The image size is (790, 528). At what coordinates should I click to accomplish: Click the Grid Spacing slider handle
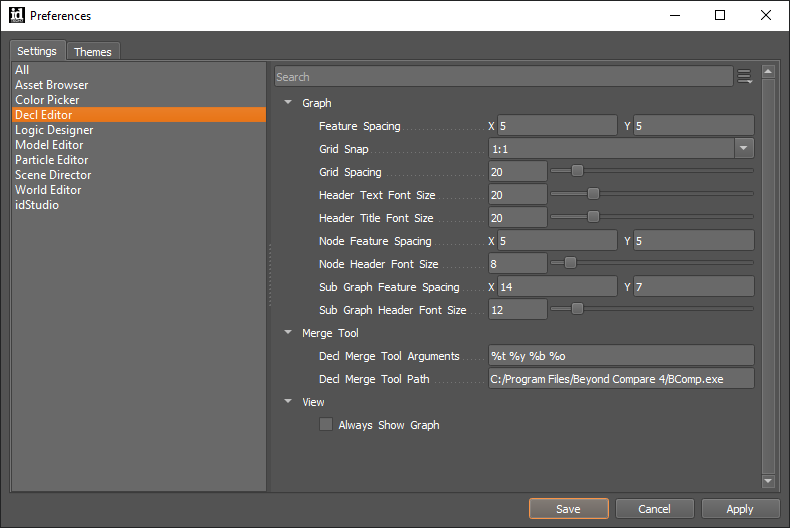click(577, 171)
